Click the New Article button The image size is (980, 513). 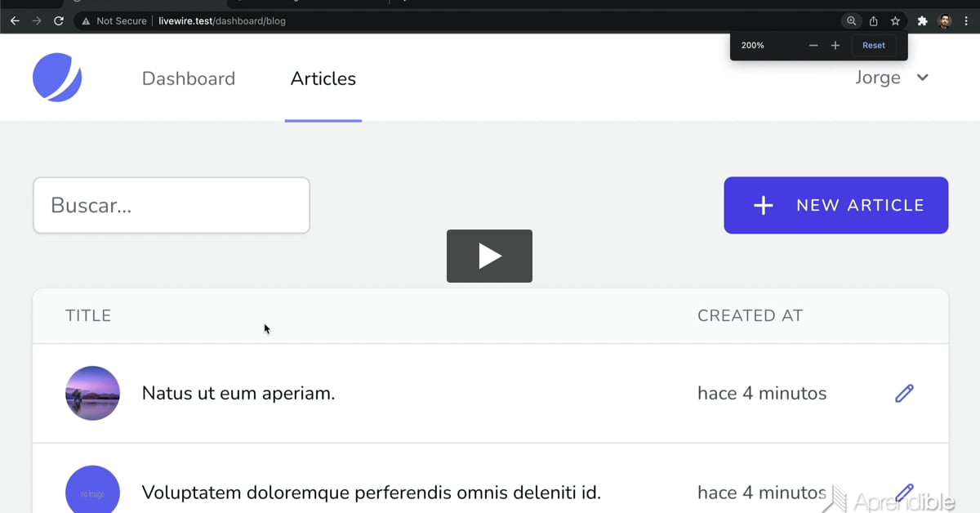pos(836,205)
